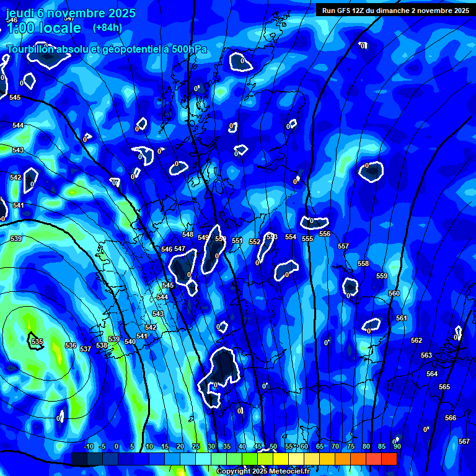This screenshot has height=476, width=476.
Task: Select the 560 contour line label
Action: pos(394,293)
